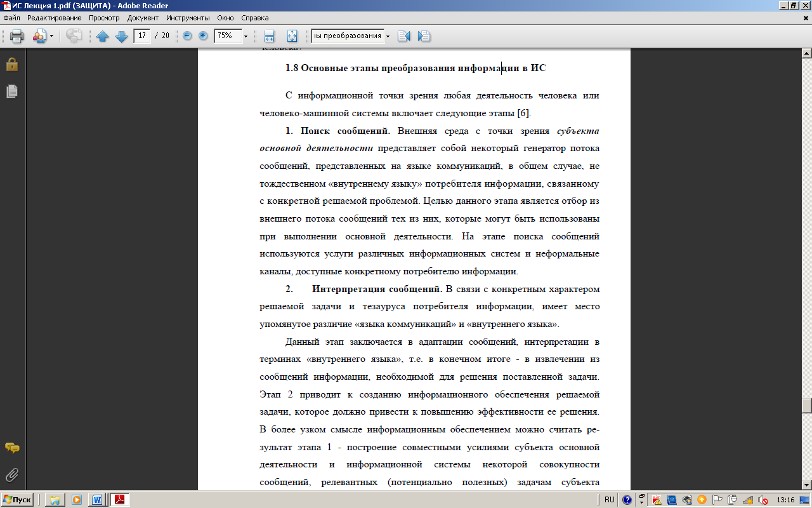Click the Find Next icon
The width and height of the screenshot is (812, 508).
[424, 36]
